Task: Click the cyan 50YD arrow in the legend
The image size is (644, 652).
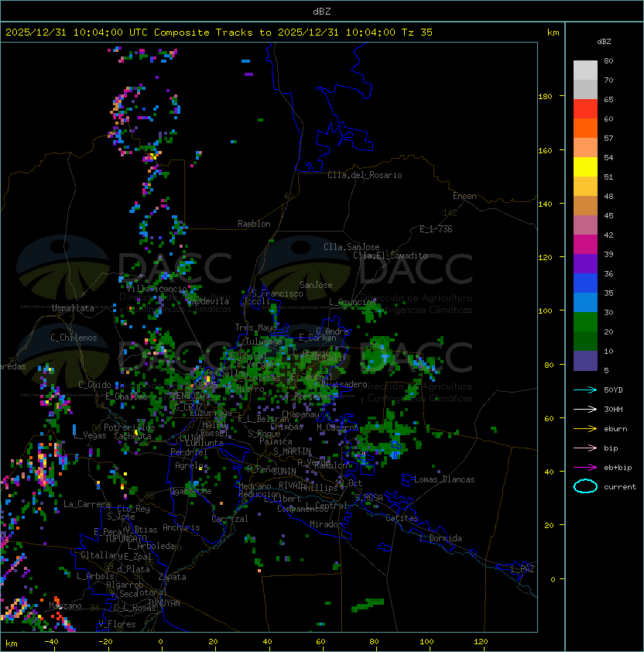Action: coord(585,389)
